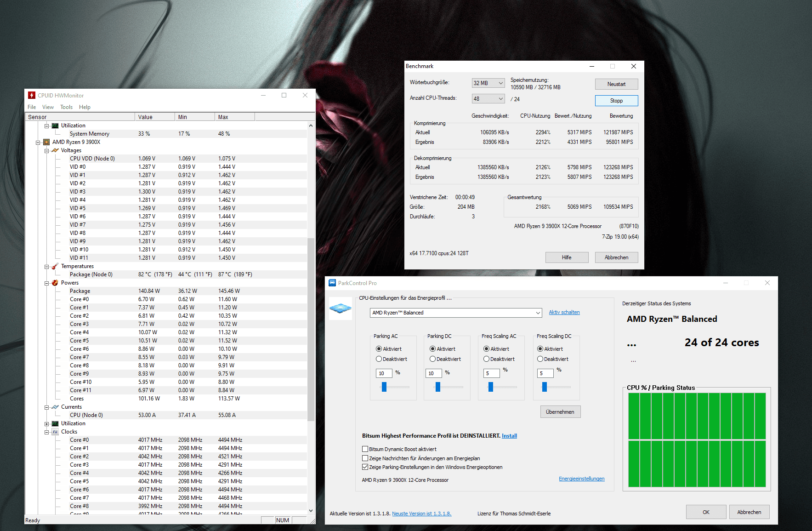
Task: Click the Neustart button in Benchmark
Action: point(616,84)
